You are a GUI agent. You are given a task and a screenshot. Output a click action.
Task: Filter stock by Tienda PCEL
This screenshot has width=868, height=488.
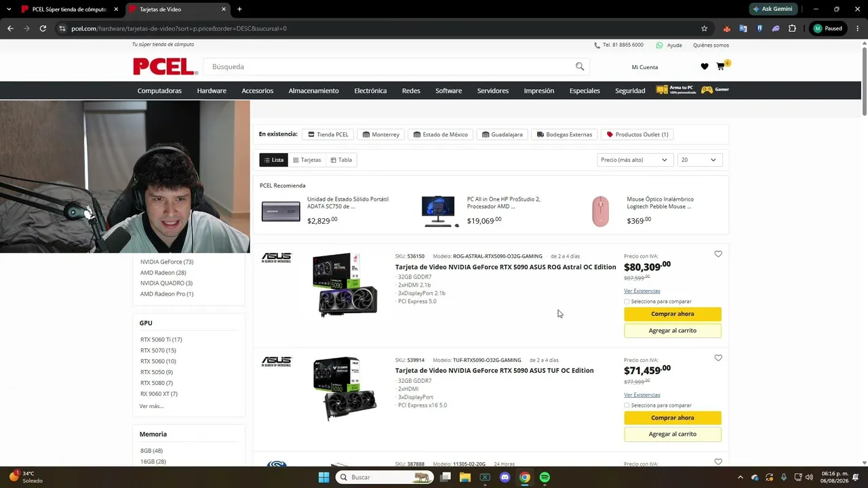[x=328, y=134]
